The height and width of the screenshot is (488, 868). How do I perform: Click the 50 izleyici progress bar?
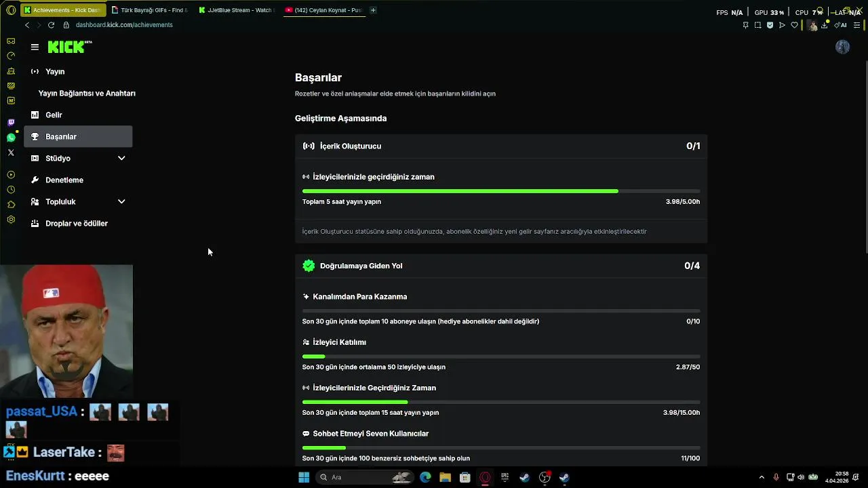(x=501, y=357)
